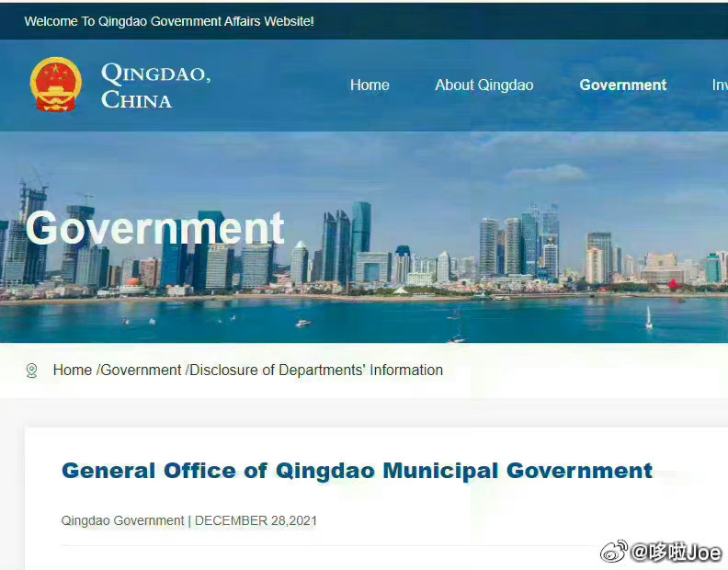Screen dimensions: 728x570
Task: Select the Government navigation tab
Action: [622, 85]
